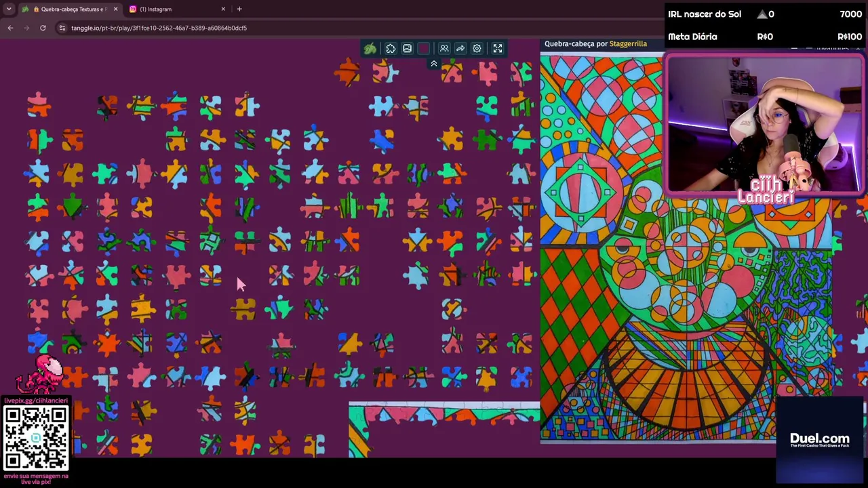Open the browser tab search dropdown
This screenshot has height=488, width=868.
9,9
